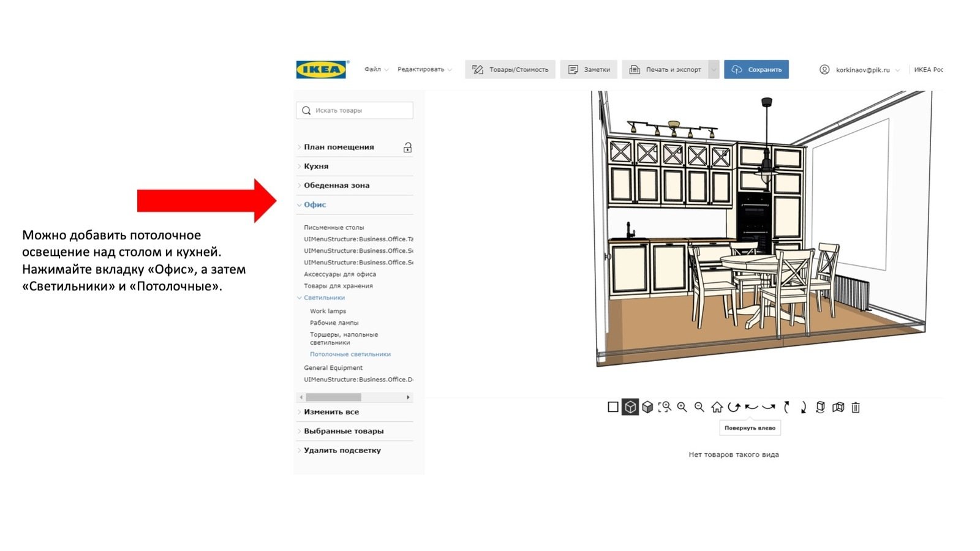Click the rotate right arrow icon
The height and width of the screenshot is (551, 980).
pyautogui.click(x=769, y=407)
